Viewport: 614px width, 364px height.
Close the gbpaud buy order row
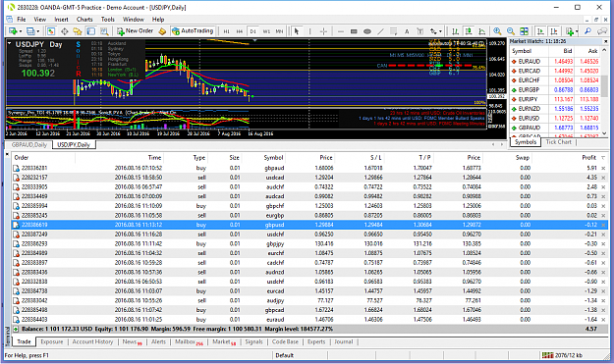603,168
